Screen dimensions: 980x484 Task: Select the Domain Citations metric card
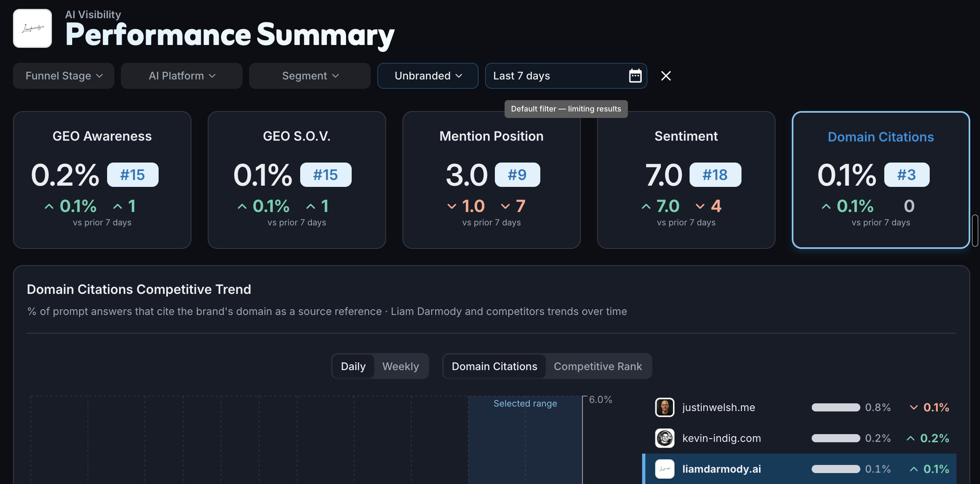pyautogui.click(x=881, y=180)
